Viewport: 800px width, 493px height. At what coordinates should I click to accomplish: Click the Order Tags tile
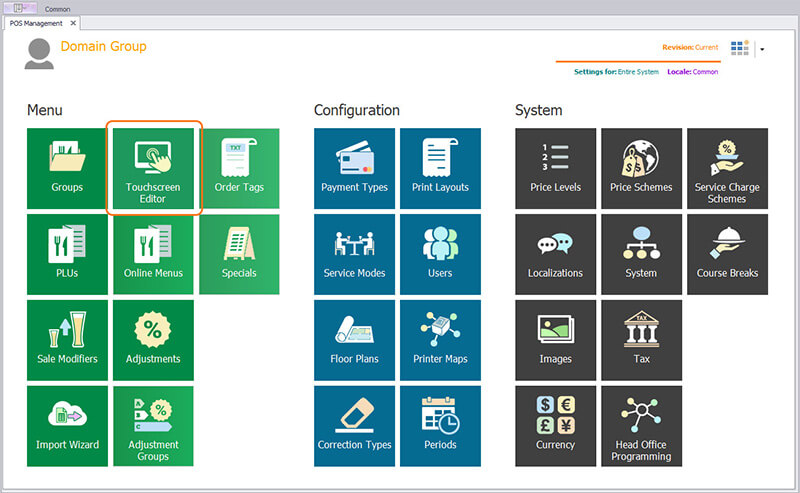click(239, 168)
